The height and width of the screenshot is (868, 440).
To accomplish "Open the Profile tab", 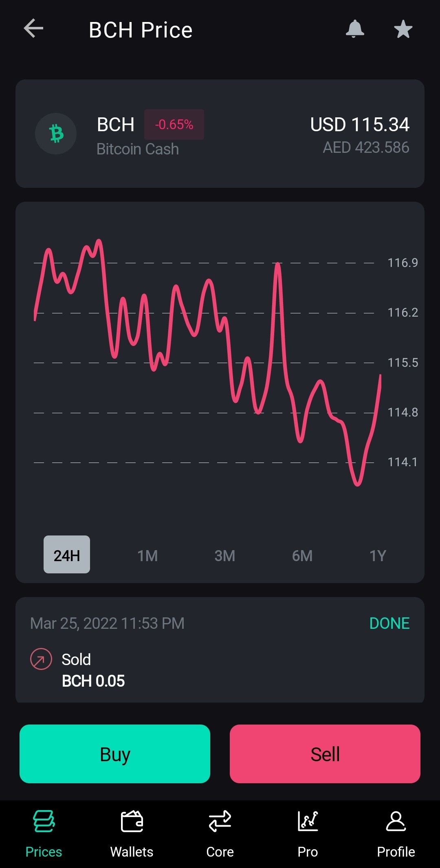I will (x=396, y=834).
